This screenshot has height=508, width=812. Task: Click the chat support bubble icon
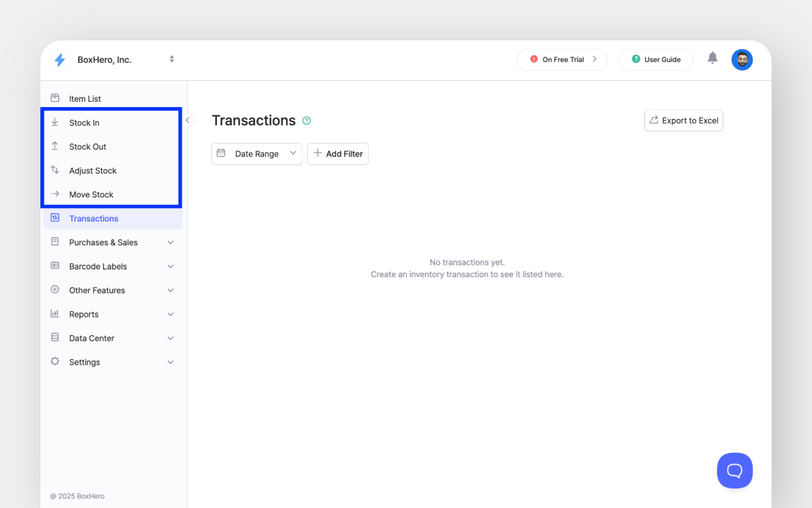tap(735, 470)
